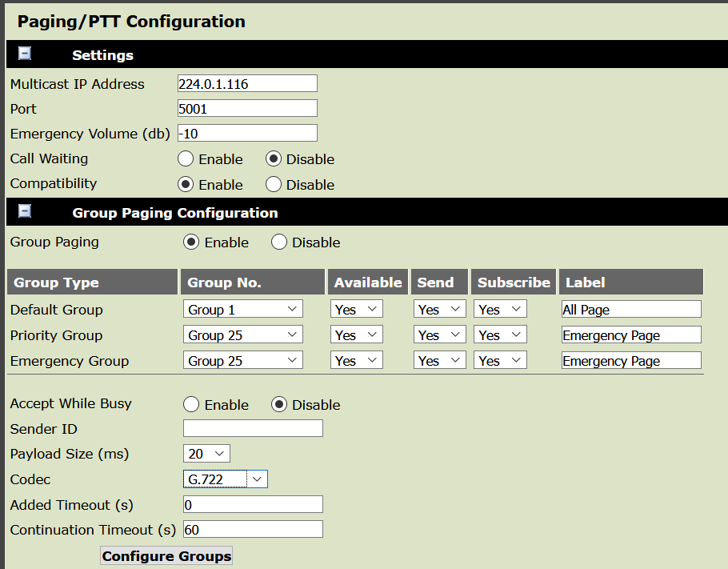
Task: Open Priority Group Subscribe dropdown
Action: (x=500, y=335)
